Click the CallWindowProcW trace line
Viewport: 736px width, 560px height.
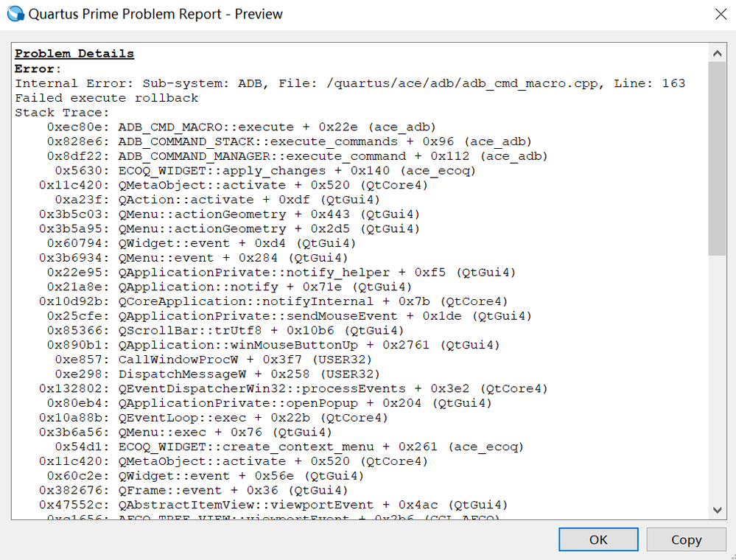click(213, 360)
